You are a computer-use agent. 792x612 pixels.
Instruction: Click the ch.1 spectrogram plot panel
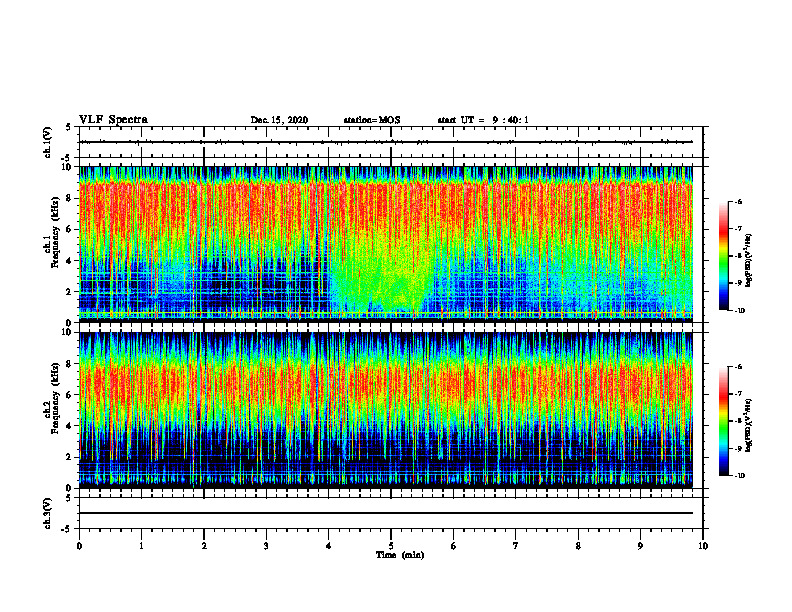click(x=386, y=244)
